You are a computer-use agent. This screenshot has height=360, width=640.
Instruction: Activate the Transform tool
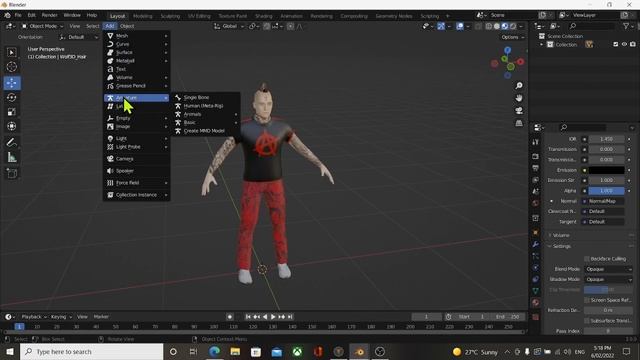pos(11,126)
